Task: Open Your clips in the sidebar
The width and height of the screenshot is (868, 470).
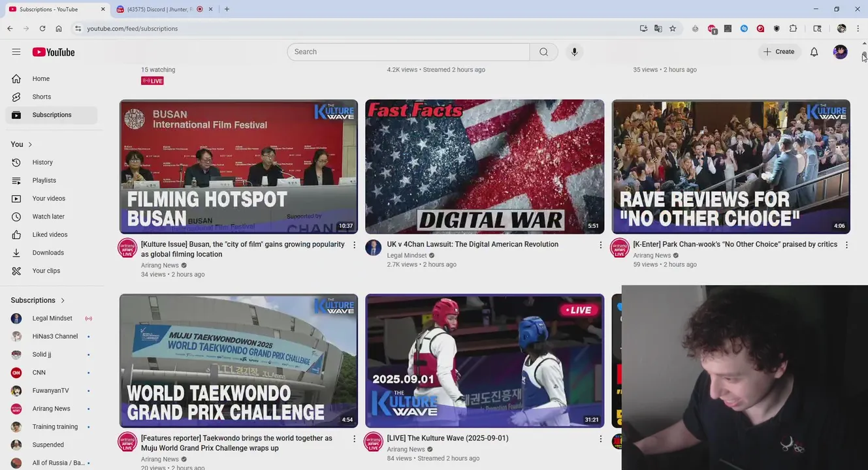Action: (52, 270)
